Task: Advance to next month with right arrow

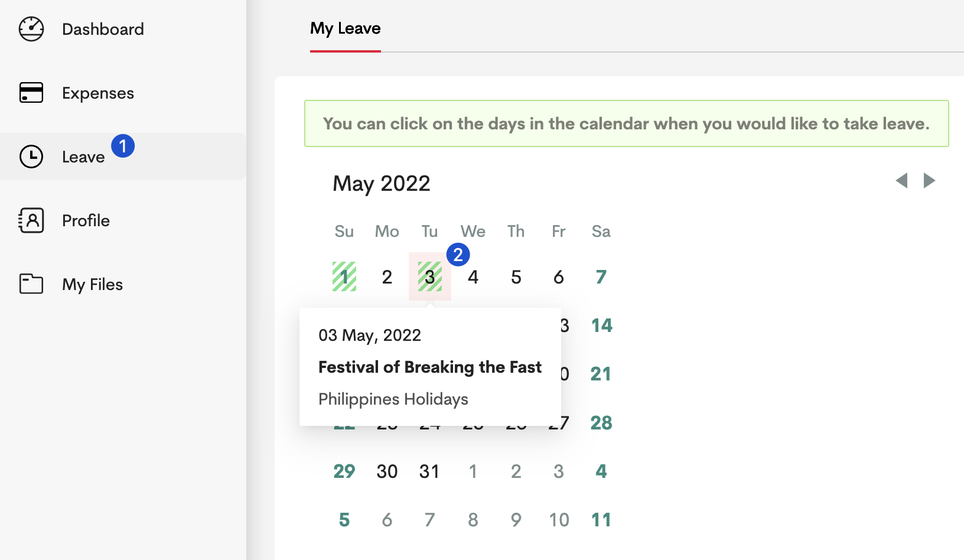Action: 929,180
